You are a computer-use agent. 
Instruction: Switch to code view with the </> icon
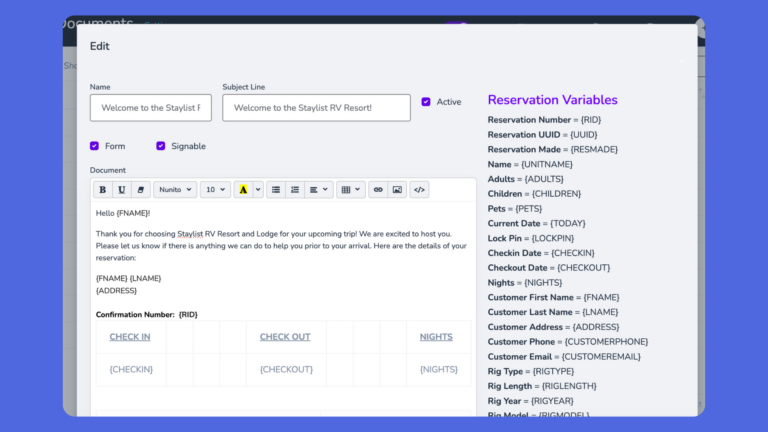(x=419, y=190)
